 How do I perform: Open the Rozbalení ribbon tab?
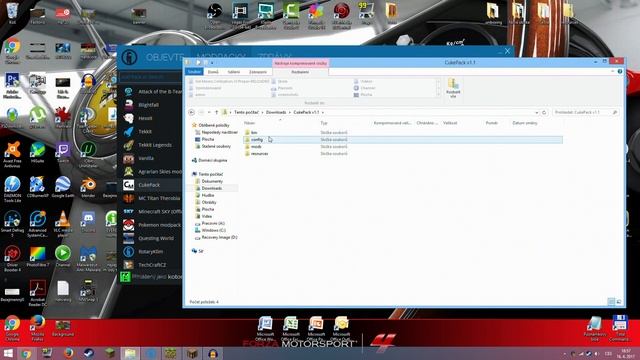click(x=300, y=72)
